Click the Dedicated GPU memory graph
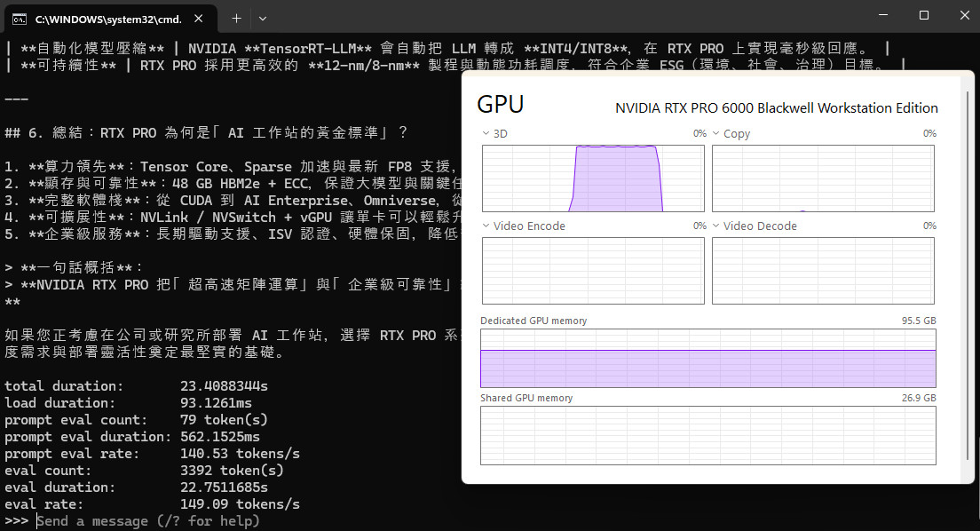 [707, 359]
